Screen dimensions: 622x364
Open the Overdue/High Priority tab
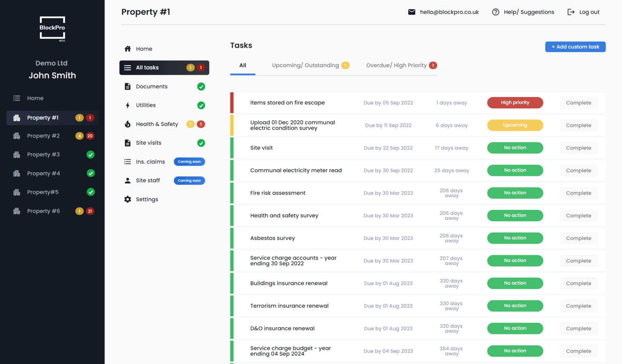pos(396,65)
